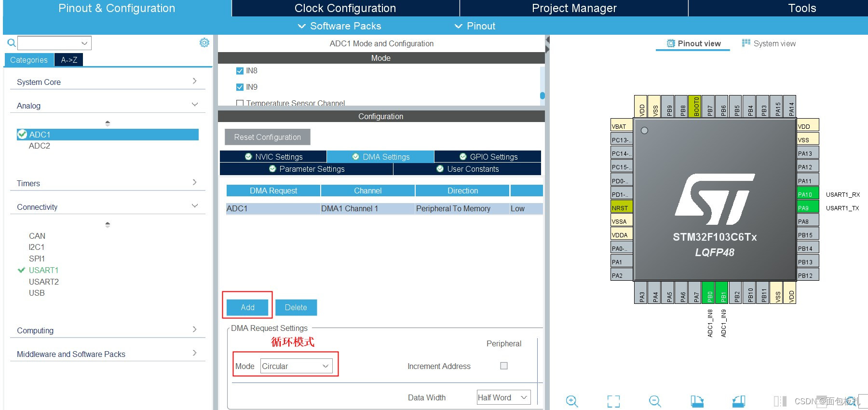Select the BOOT0 pin on chip
The image size is (868, 410).
pyautogui.click(x=696, y=106)
